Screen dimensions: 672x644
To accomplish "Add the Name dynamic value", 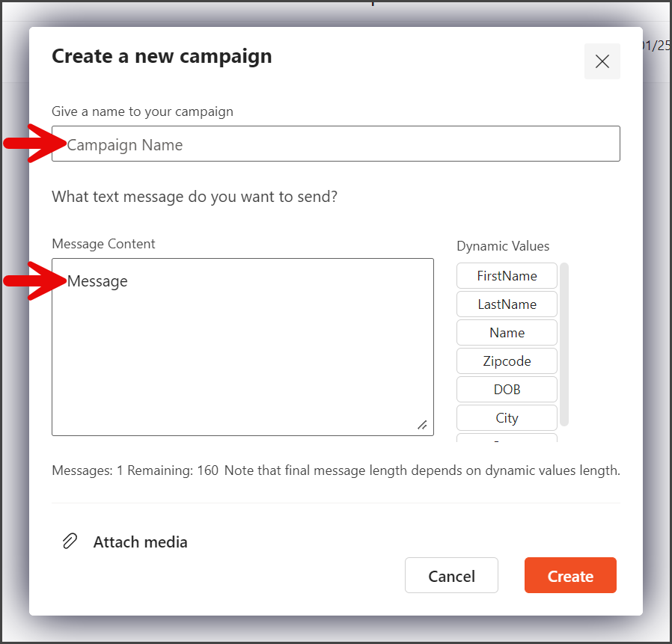I will pyautogui.click(x=507, y=333).
